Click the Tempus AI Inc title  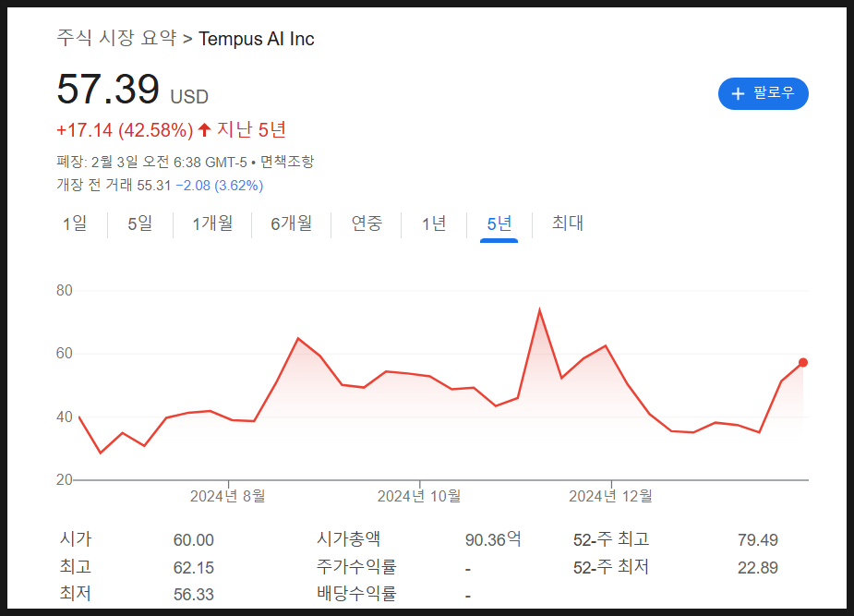257,39
